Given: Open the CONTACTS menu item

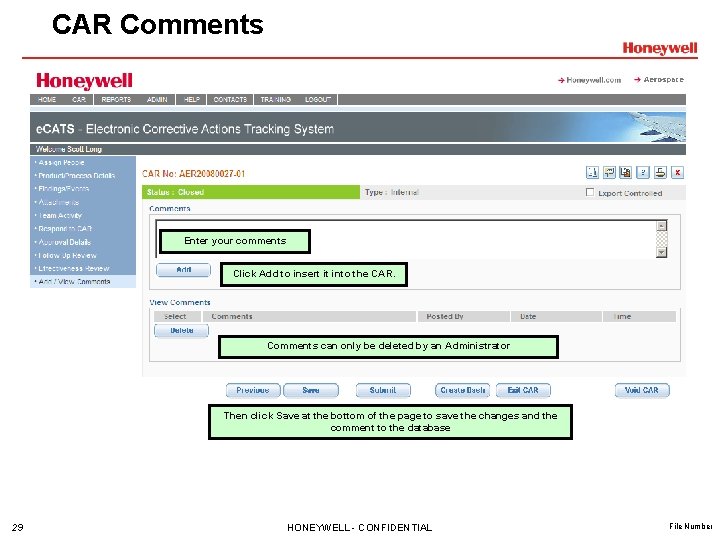Looking at the screenshot, I should (x=230, y=100).
